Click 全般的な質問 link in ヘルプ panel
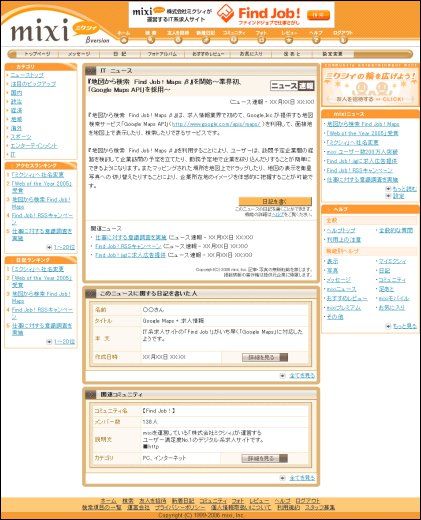Screen dimensions: 421x520 pos(396,230)
